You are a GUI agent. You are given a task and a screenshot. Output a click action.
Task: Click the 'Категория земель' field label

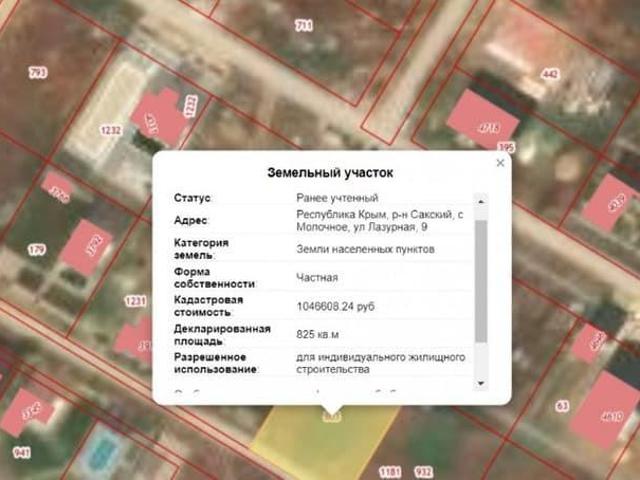click(201, 249)
